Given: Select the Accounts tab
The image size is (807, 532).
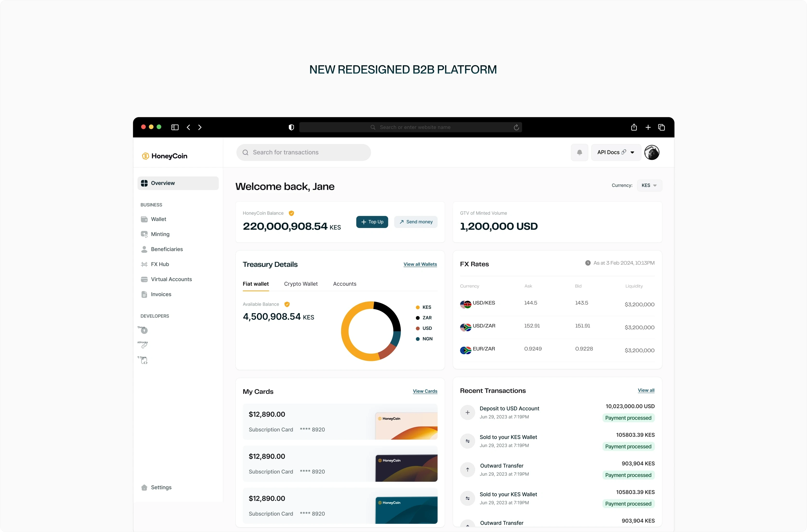Looking at the screenshot, I should [x=344, y=284].
